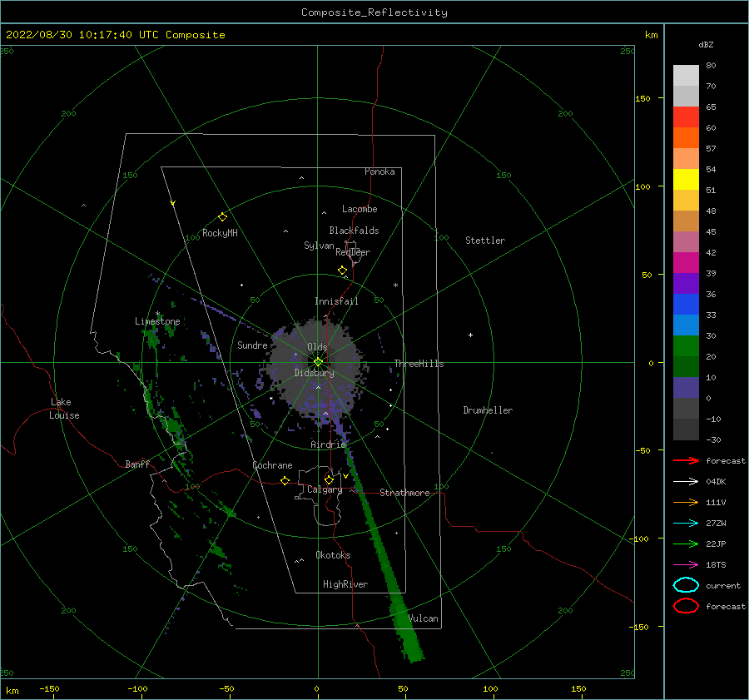Click the dBZ legend heading

[x=706, y=44]
